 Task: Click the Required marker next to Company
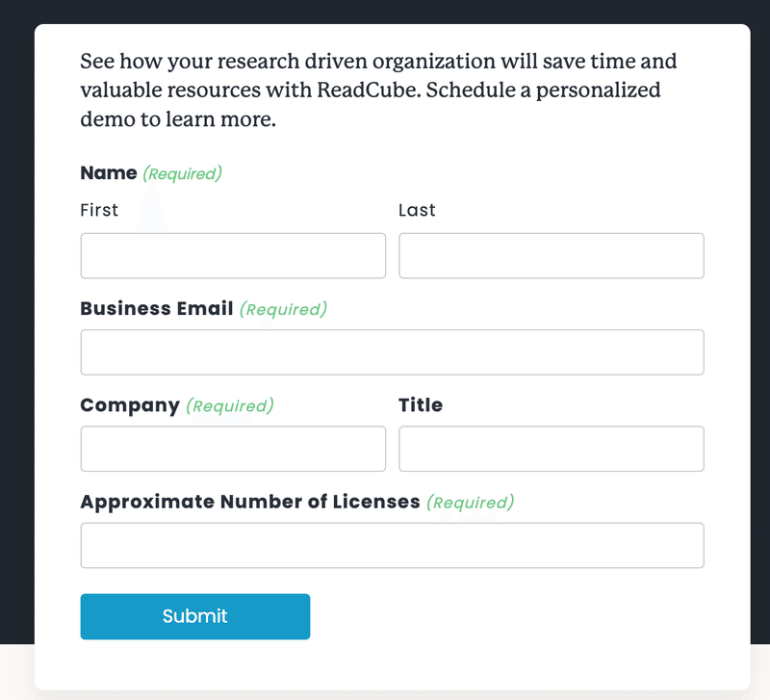click(x=229, y=406)
